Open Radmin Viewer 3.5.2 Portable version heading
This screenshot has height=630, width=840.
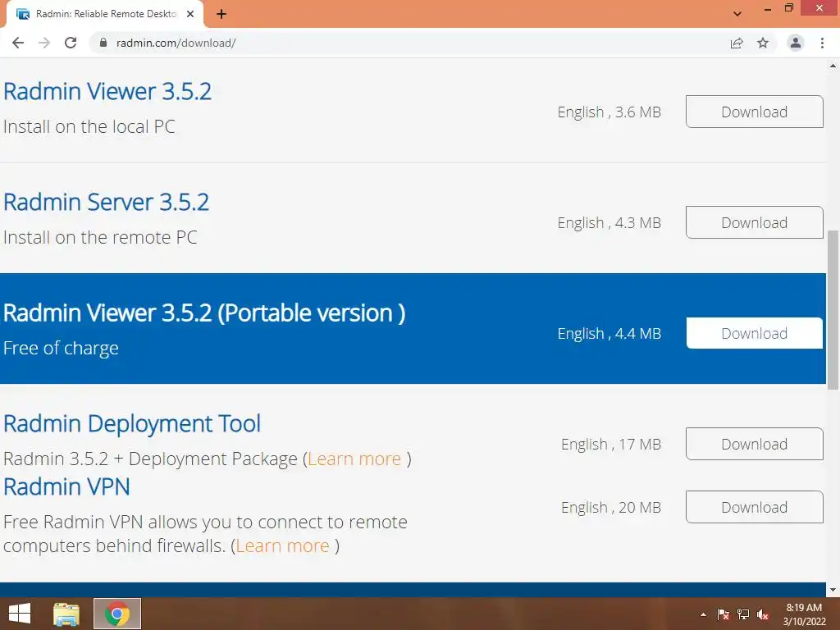coord(204,313)
